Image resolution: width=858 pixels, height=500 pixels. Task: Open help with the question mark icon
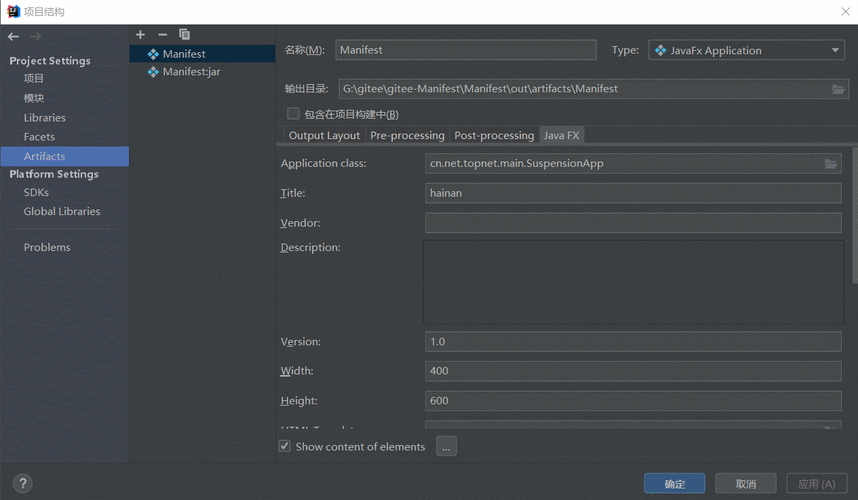coord(22,483)
